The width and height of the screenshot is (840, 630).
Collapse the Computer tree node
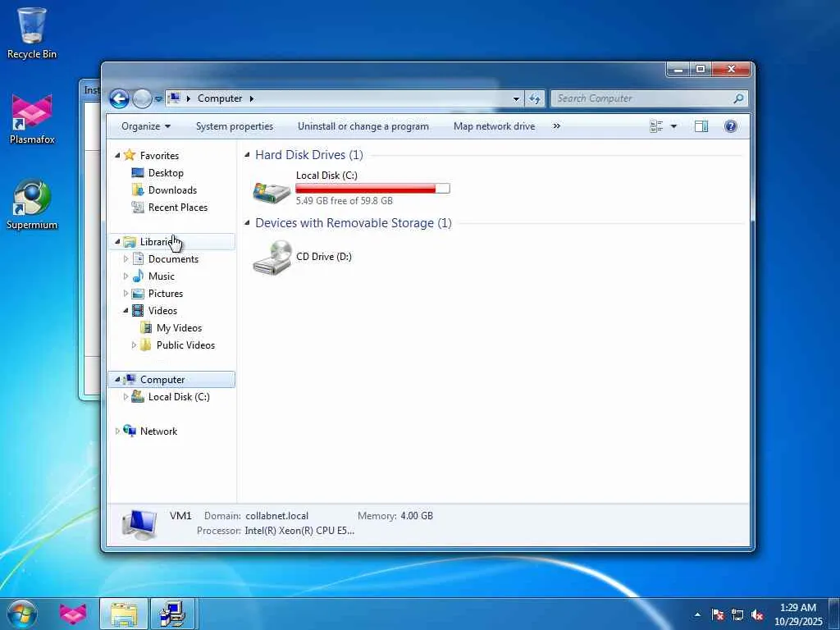coord(117,379)
